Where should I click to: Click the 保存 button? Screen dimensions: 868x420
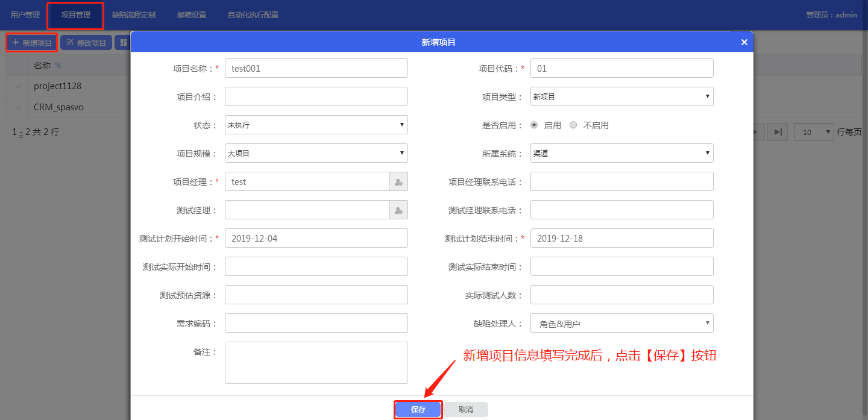point(418,410)
